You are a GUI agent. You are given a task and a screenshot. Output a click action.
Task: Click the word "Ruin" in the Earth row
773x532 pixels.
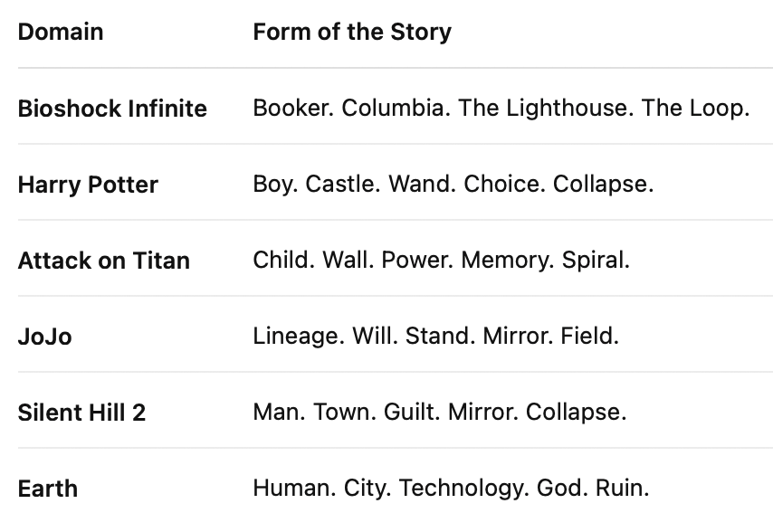(x=620, y=489)
